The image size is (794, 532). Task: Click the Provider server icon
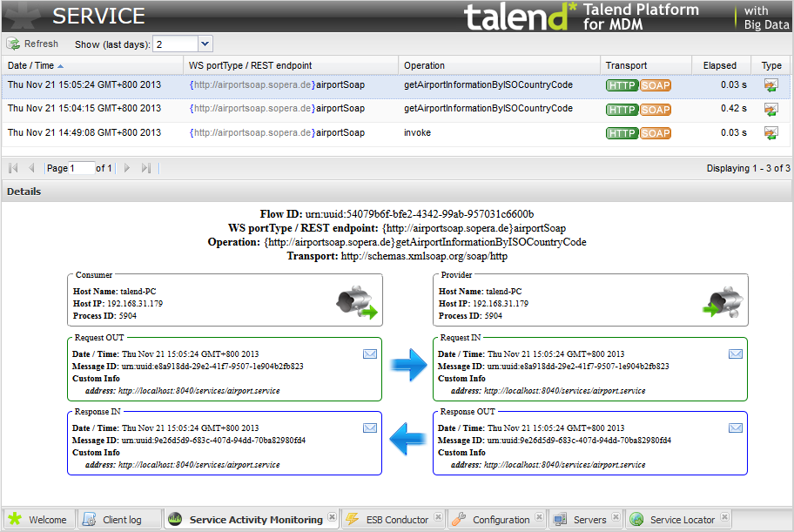tap(723, 302)
